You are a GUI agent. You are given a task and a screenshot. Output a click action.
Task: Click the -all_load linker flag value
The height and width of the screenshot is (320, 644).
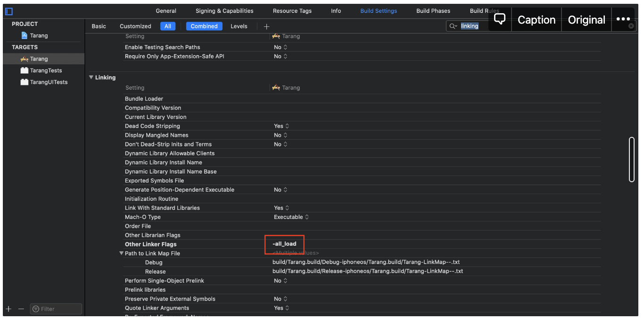point(284,244)
